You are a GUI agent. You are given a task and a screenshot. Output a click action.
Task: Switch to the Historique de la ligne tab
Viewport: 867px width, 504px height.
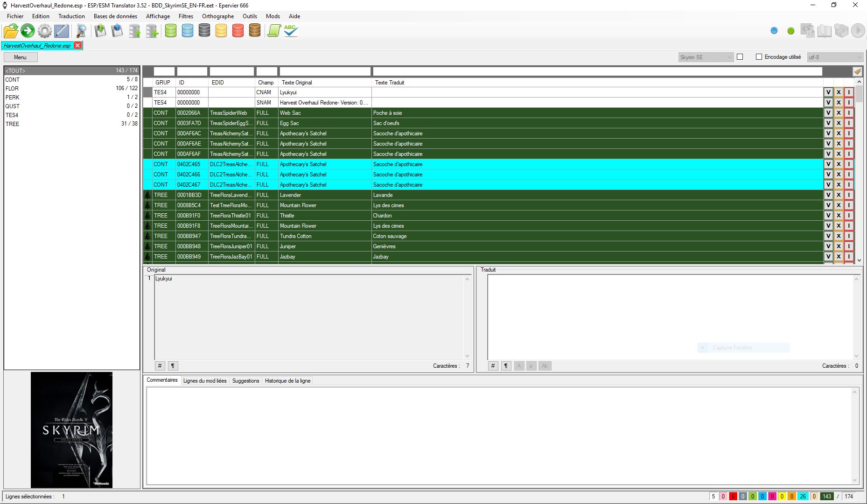287,381
